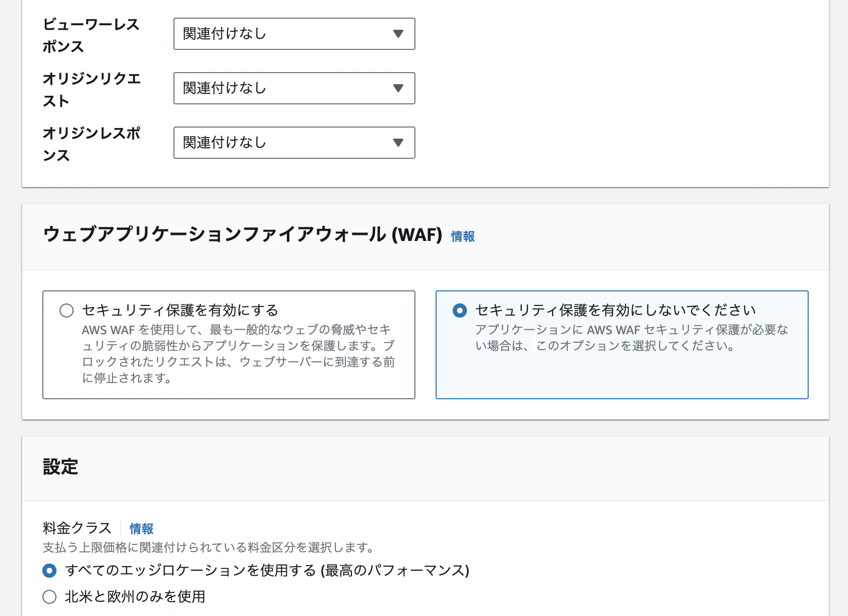848x616 pixels.
Task: Open the ビューワーレスポンス function dropdown
Action: (x=294, y=34)
